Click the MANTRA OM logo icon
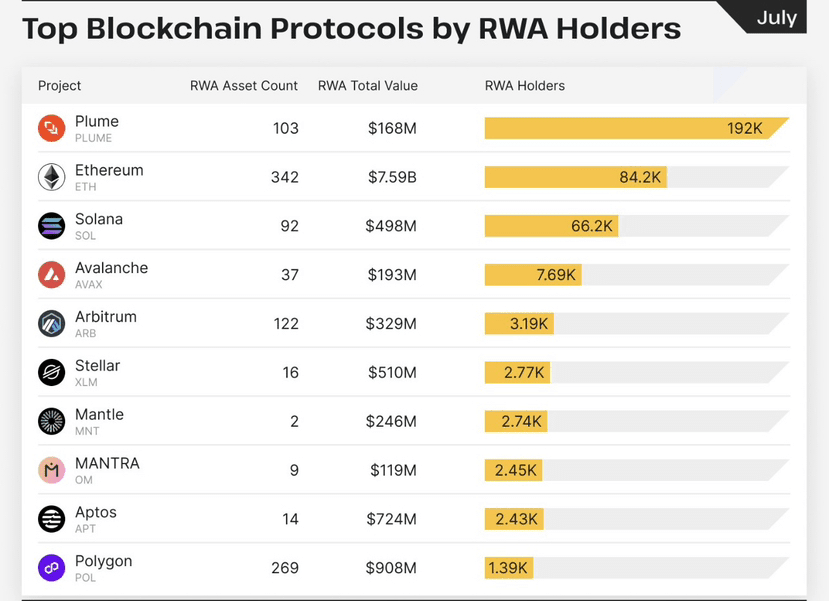Screen dimensions: 829x601 coord(51,470)
